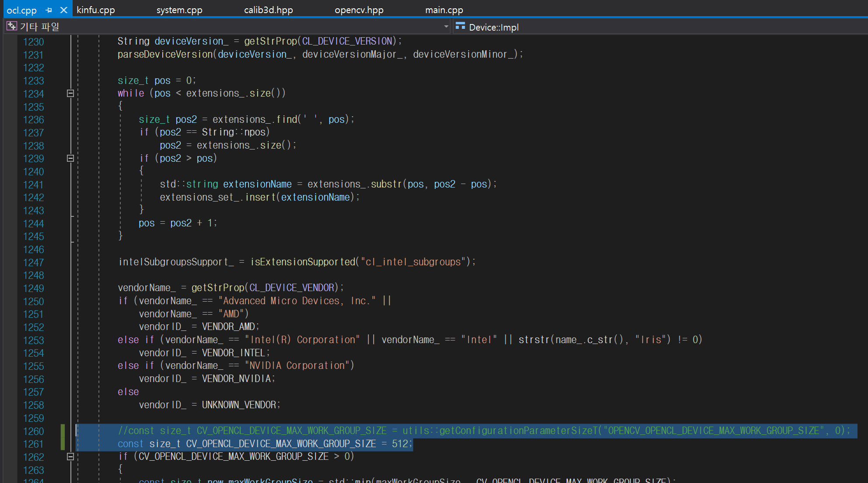Open the project scope dropdown arrow
The width and height of the screenshot is (868, 483).
(x=446, y=27)
